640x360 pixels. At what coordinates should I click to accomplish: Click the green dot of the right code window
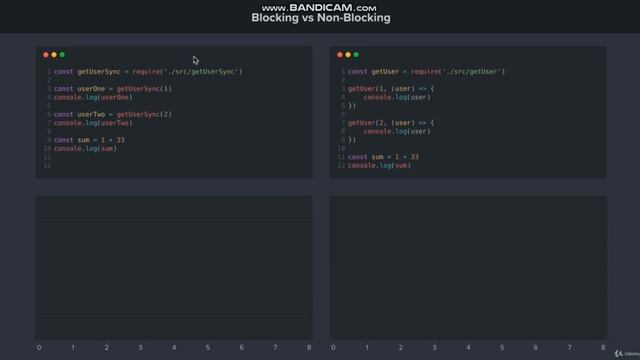[356, 55]
